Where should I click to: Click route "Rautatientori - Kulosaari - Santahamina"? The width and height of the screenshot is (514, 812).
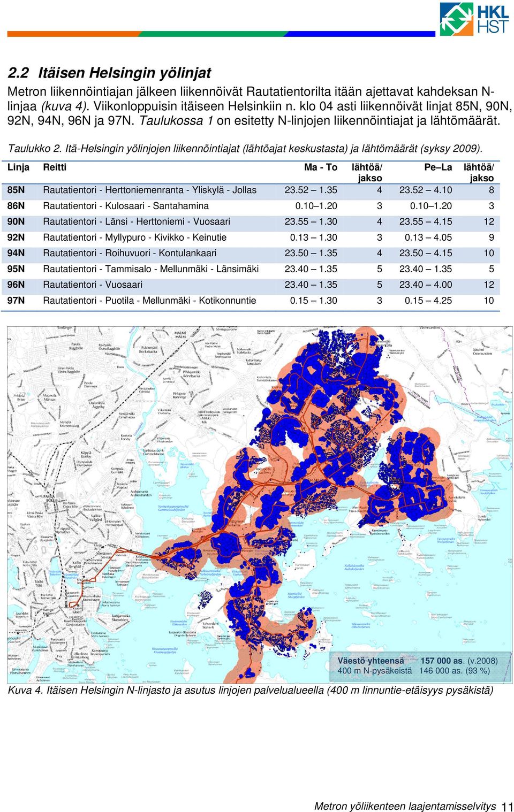pos(126,206)
